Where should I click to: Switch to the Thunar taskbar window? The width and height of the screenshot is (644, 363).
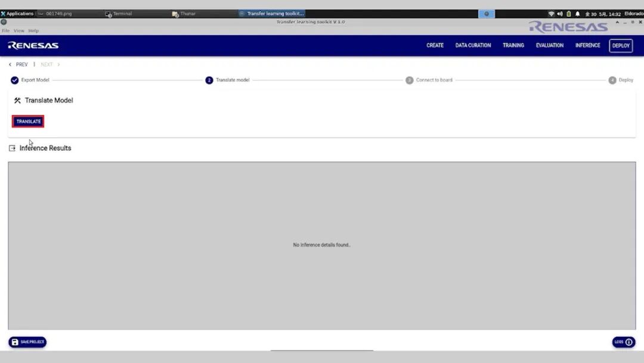pyautogui.click(x=184, y=14)
